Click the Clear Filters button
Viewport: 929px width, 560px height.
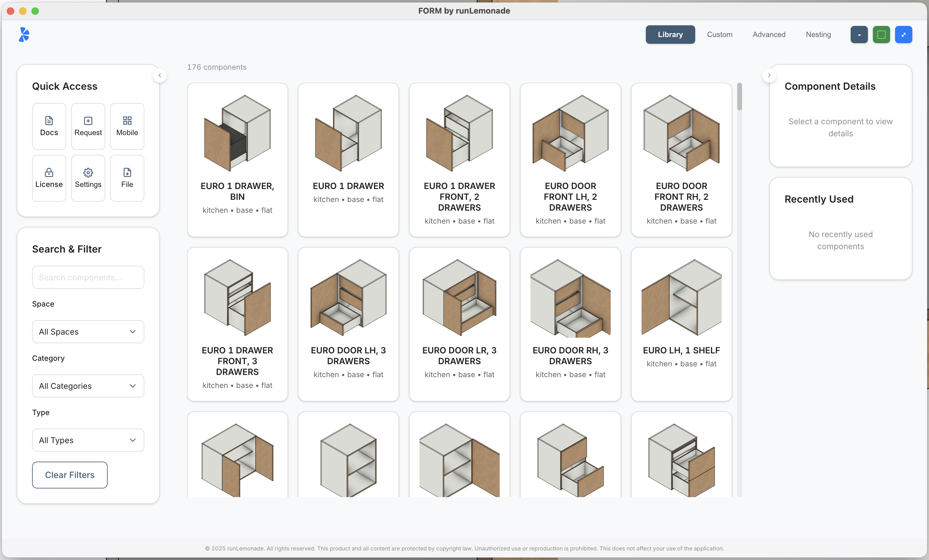click(70, 475)
